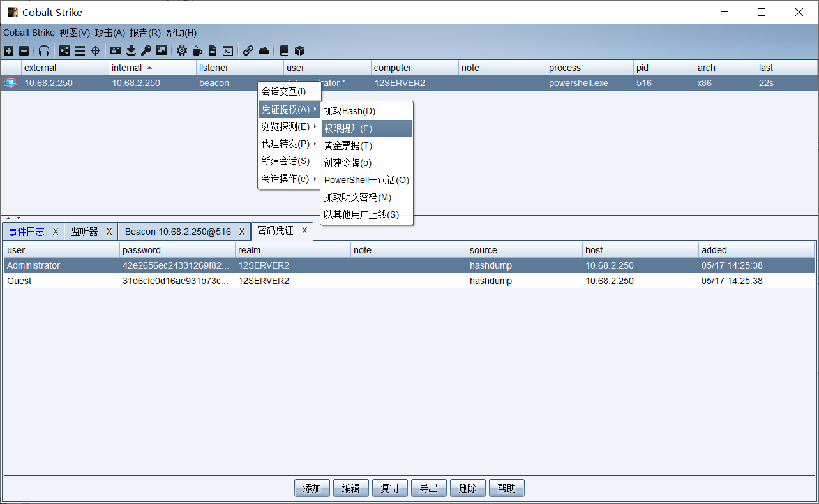Screen dimensions: 819x504
Task: Open the 视图(V) menu
Action: (75, 33)
